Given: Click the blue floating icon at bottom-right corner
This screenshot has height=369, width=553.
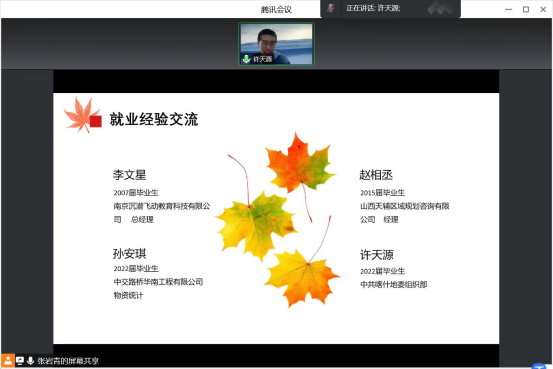Looking at the screenshot, I should pos(539,366).
